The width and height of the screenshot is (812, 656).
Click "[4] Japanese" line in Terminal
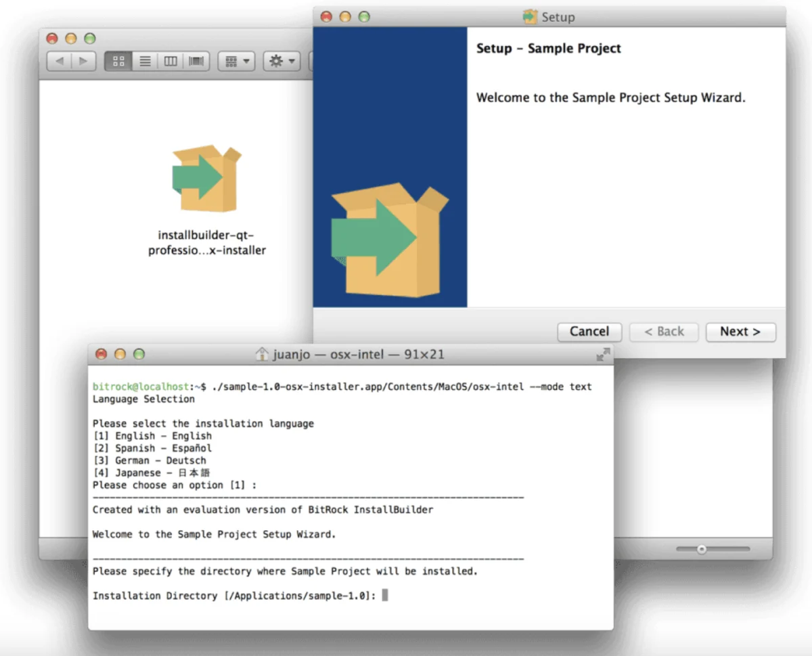coord(152,473)
